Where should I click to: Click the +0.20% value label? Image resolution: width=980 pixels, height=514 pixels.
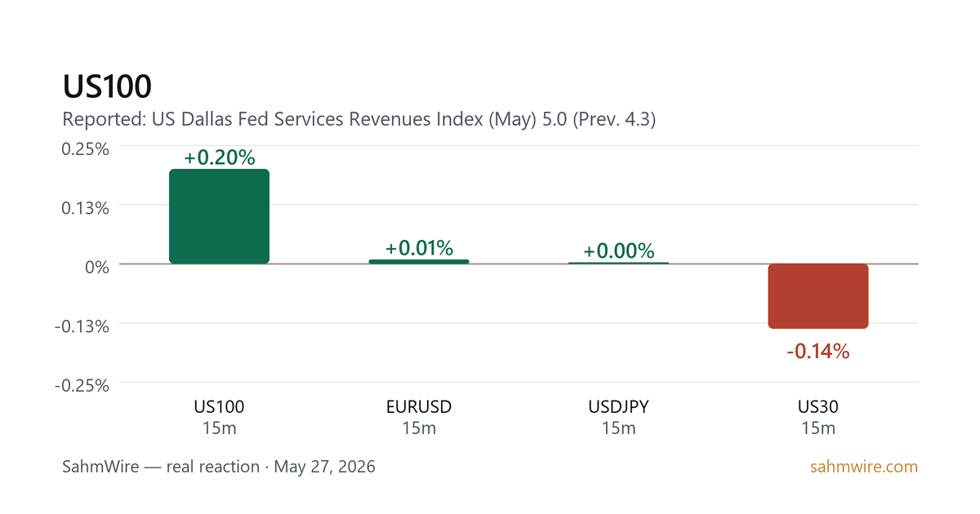point(220,157)
